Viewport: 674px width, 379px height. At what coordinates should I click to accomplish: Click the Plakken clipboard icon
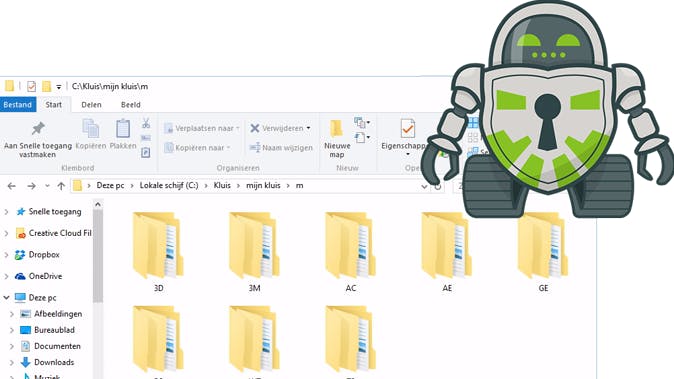coord(123,128)
